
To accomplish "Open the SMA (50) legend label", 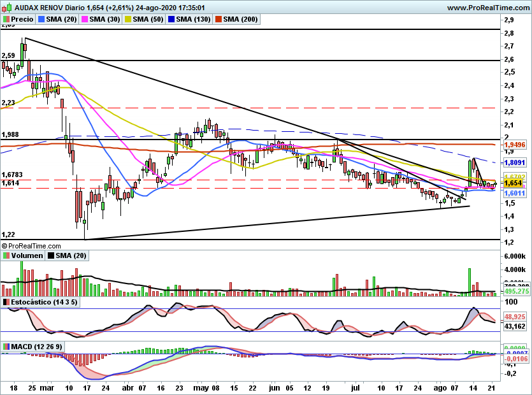I will coord(144,19).
